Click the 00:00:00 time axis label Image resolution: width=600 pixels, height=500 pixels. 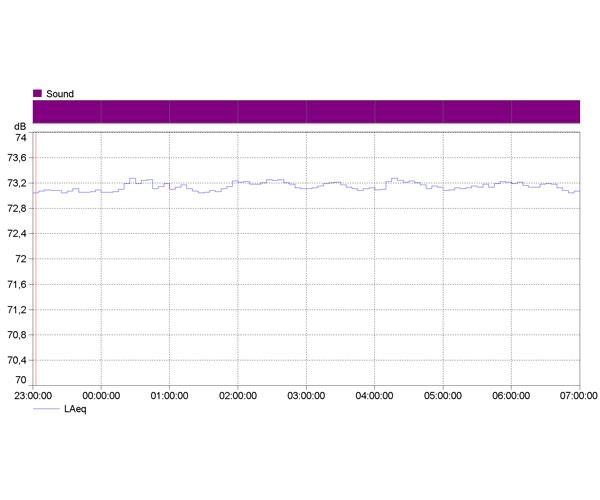point(101,396)
